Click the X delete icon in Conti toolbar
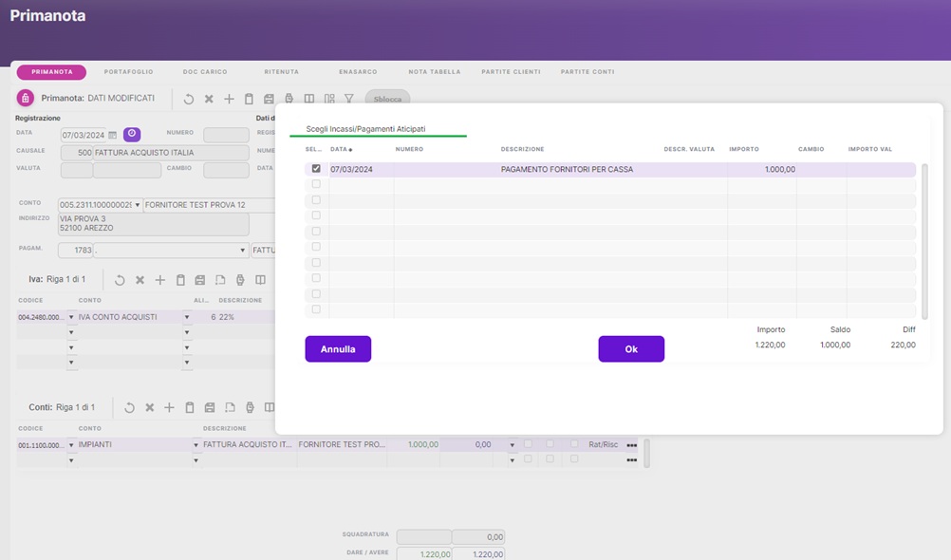This screenshot has width=951, height=560. pos(149,408)
